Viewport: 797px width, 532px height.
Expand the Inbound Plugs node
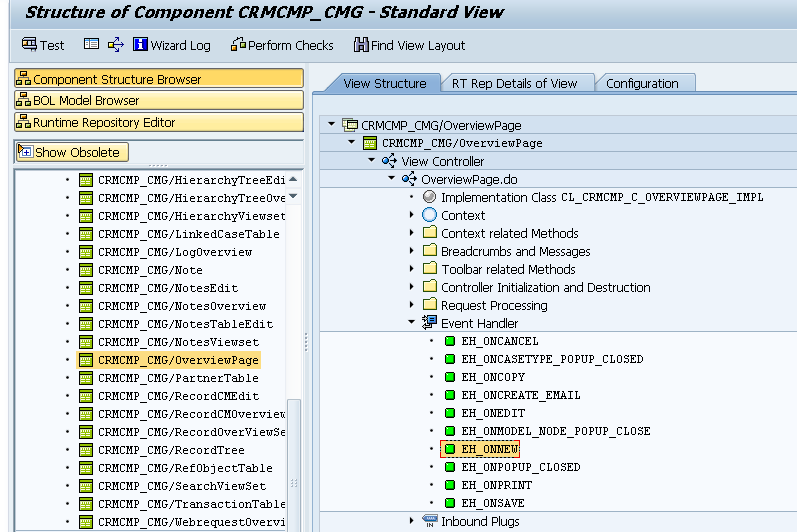411,521
